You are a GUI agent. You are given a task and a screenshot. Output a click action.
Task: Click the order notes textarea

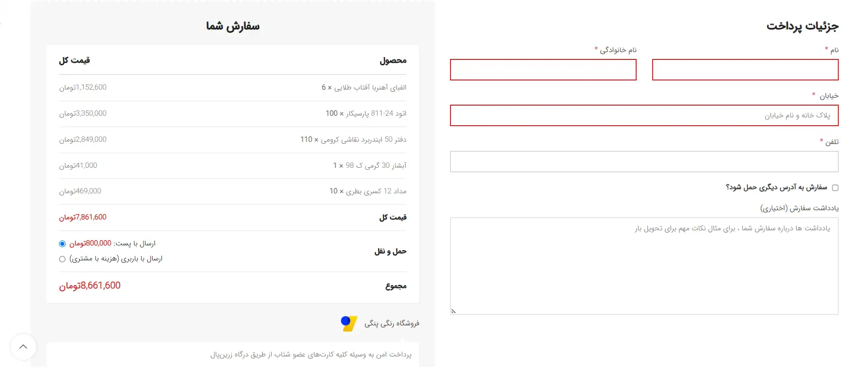click(x=644, y=266)
